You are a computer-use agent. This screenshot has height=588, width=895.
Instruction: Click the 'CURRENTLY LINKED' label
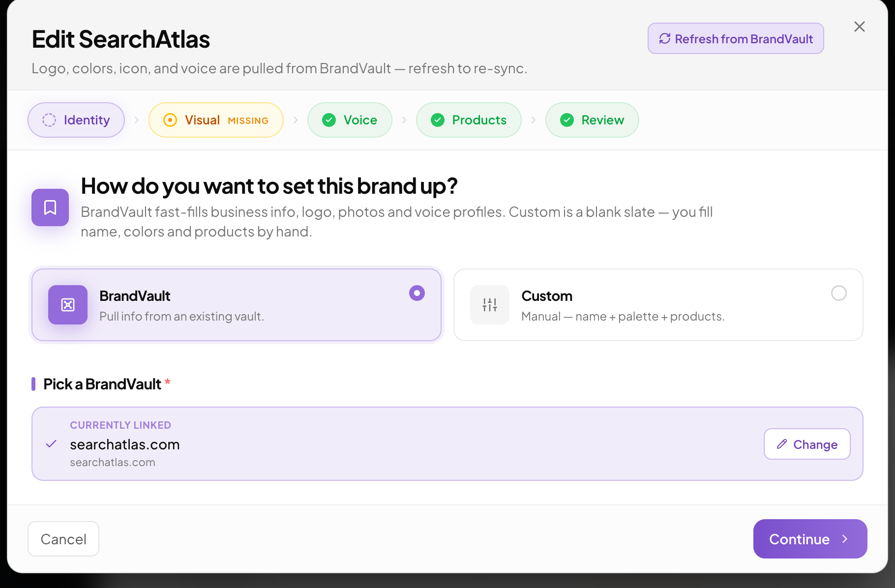click(x=120, y=425)
